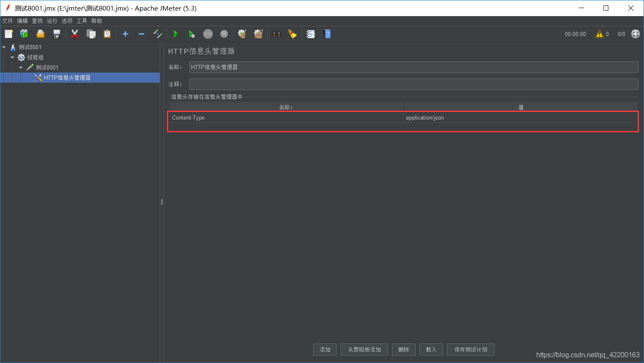Toggle enable/disable element icon

[x=158, y=34]
